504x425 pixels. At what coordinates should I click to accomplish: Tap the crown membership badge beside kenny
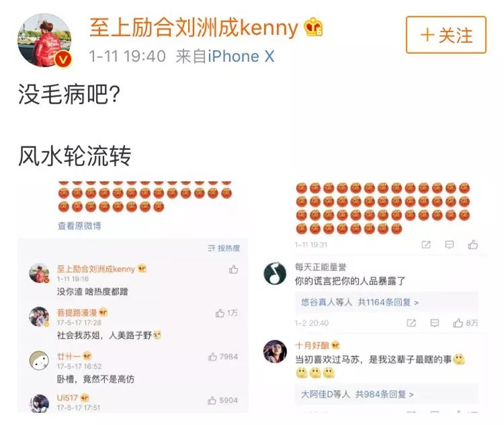coord(313,28)
